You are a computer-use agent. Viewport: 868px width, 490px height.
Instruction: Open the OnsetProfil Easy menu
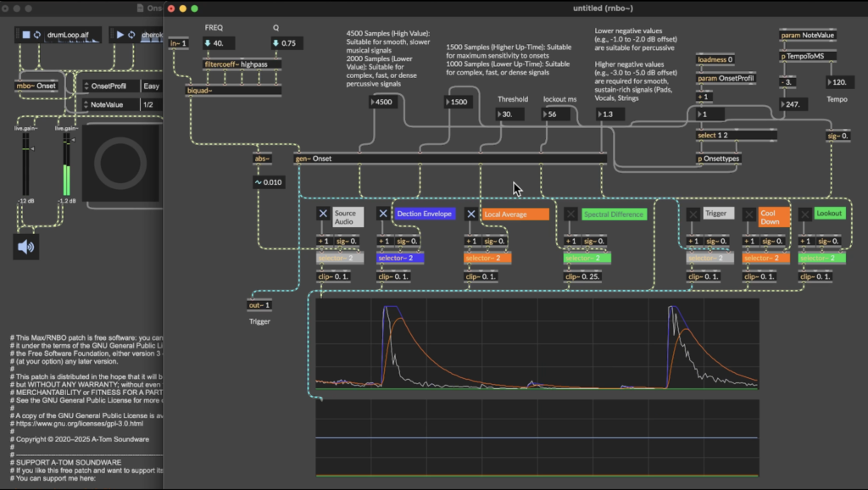pos(151,86)
